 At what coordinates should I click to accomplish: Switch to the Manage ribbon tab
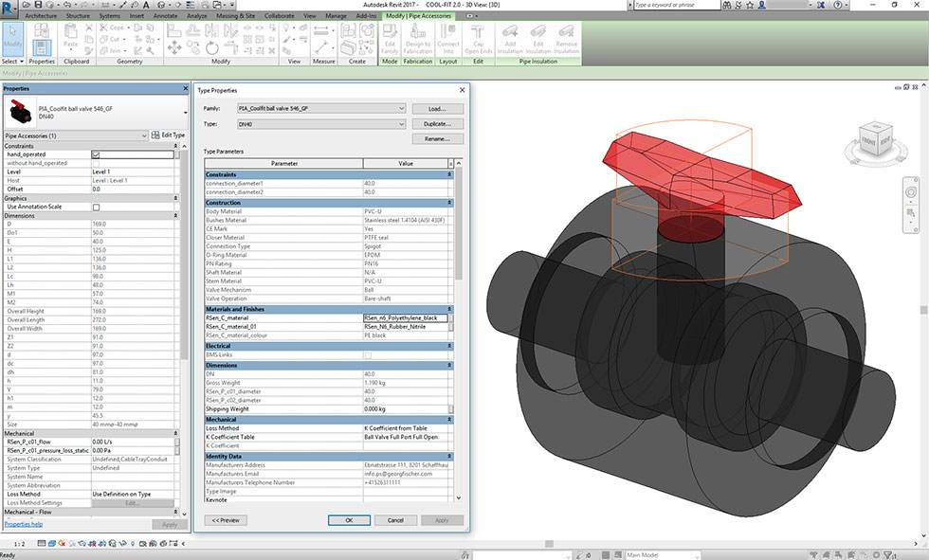coord(336,16)
